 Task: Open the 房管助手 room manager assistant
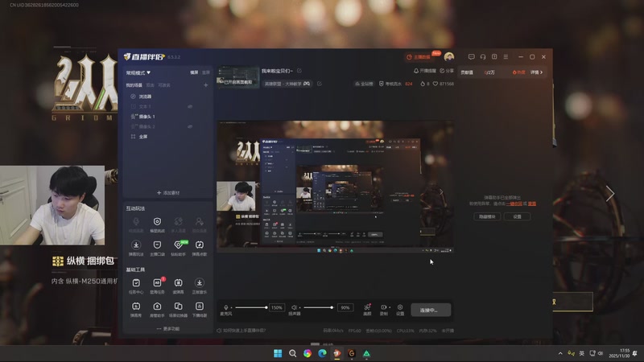(x=157, y=309)
